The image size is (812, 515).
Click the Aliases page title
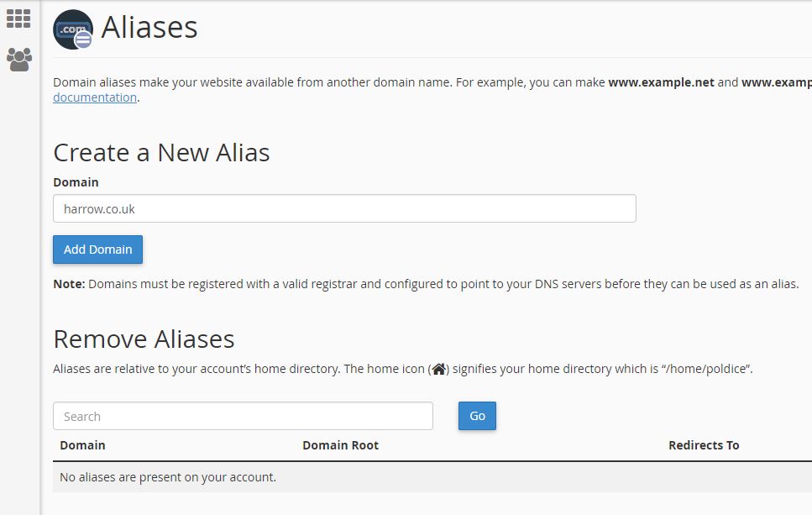point(149,28)
